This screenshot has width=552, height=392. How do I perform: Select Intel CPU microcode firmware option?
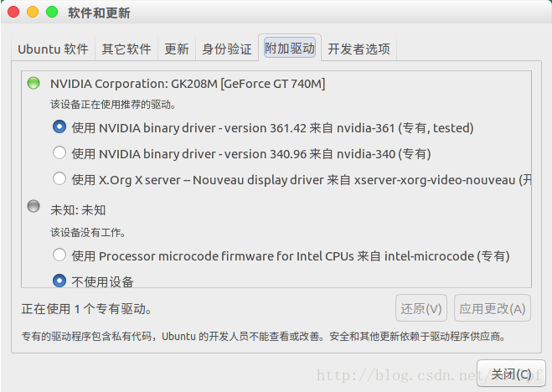[x=59, y=255]
